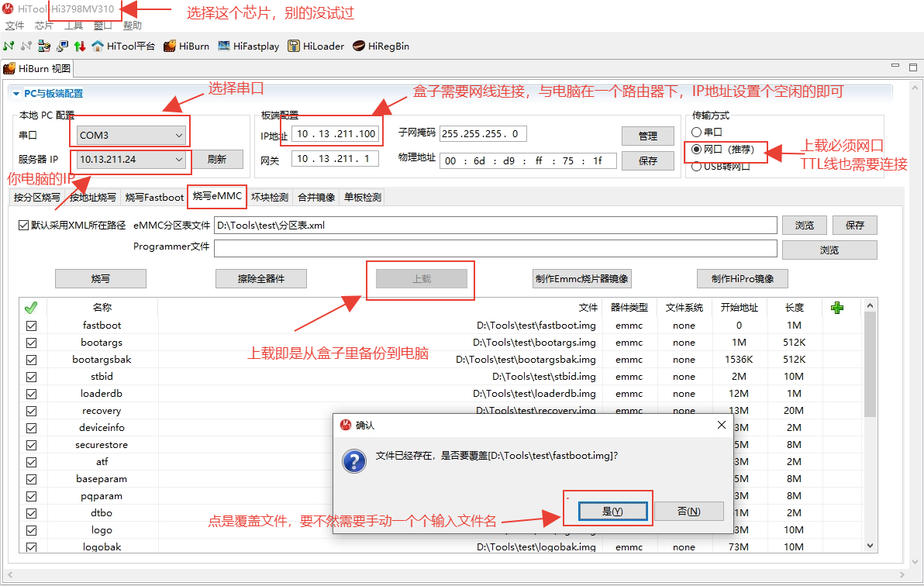Launch HiFastplay from the toolbar
The height and width of the screenshot is (586, 924).
(x=248, y=46)
